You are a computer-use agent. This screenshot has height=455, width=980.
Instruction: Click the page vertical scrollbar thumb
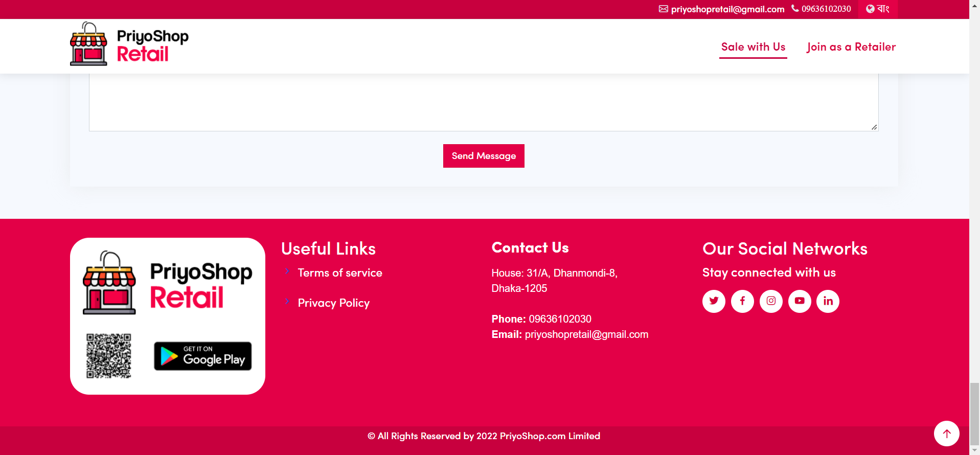pos(975,414)
